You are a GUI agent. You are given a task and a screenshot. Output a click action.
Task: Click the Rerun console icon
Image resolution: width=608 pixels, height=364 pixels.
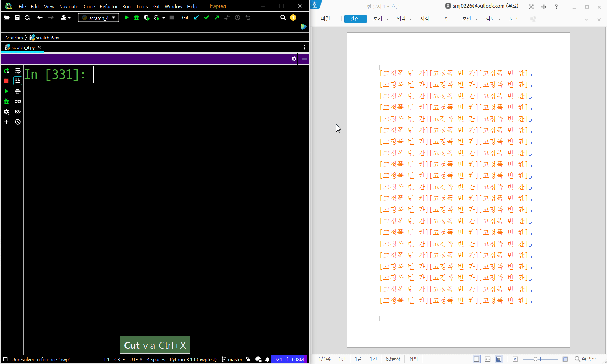pyautogui.click(x=6, y=71)
